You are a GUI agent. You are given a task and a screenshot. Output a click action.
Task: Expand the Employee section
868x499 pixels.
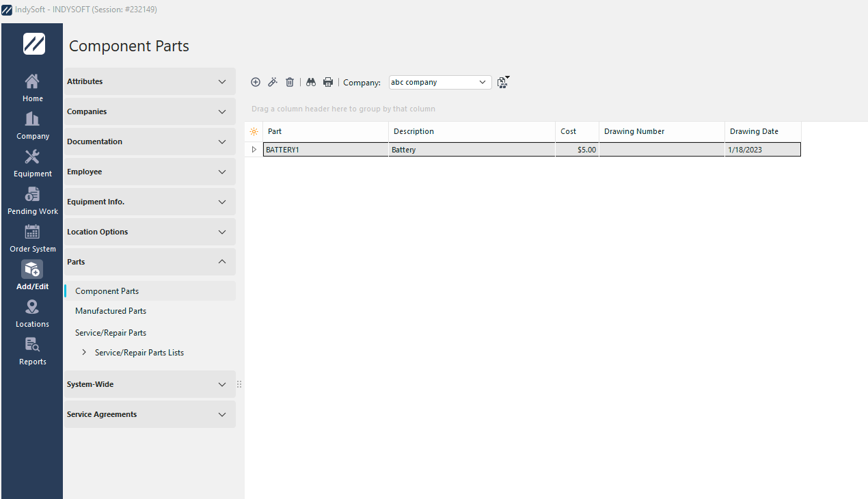[150, 172]
